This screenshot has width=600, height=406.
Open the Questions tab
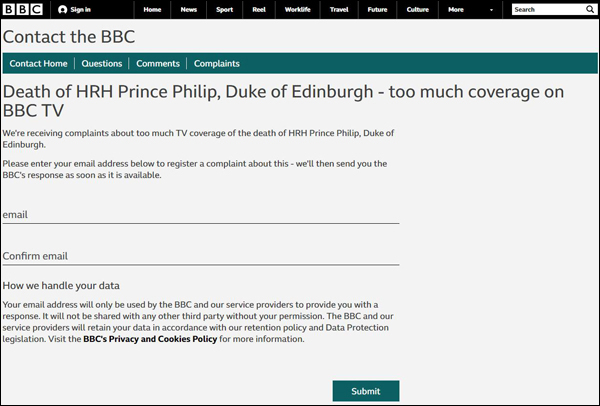(102, 64)
